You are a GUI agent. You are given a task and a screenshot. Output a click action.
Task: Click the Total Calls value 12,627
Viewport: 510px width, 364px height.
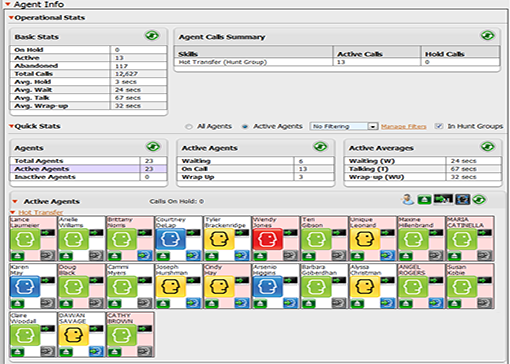(x=126, y=74)
